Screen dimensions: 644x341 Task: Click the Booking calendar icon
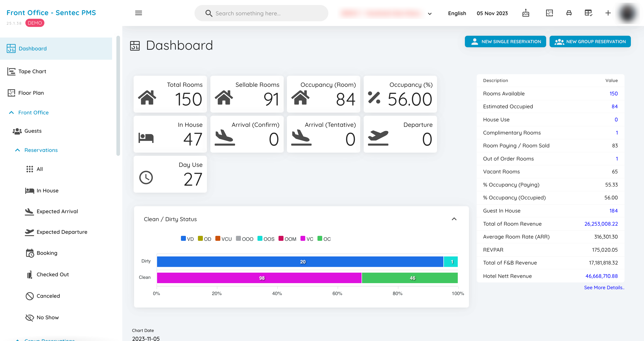30,253
